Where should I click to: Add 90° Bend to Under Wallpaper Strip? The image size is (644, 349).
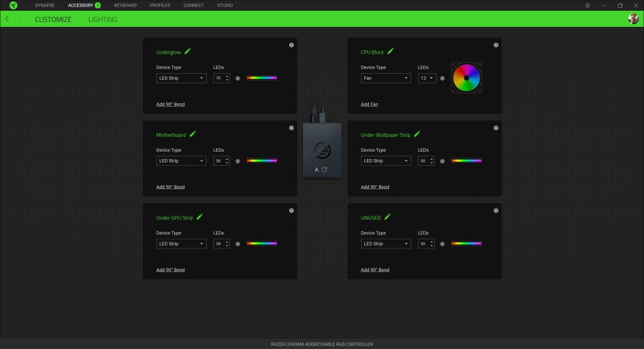click(x=375, y=187)
